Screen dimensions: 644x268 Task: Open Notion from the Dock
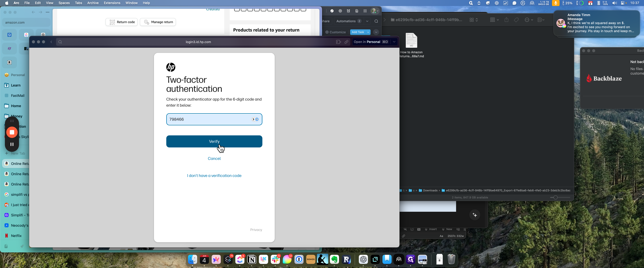coord(252,259)
